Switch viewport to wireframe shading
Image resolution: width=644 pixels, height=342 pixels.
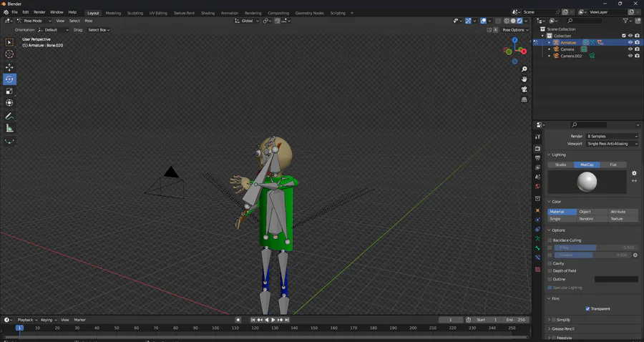507,21
